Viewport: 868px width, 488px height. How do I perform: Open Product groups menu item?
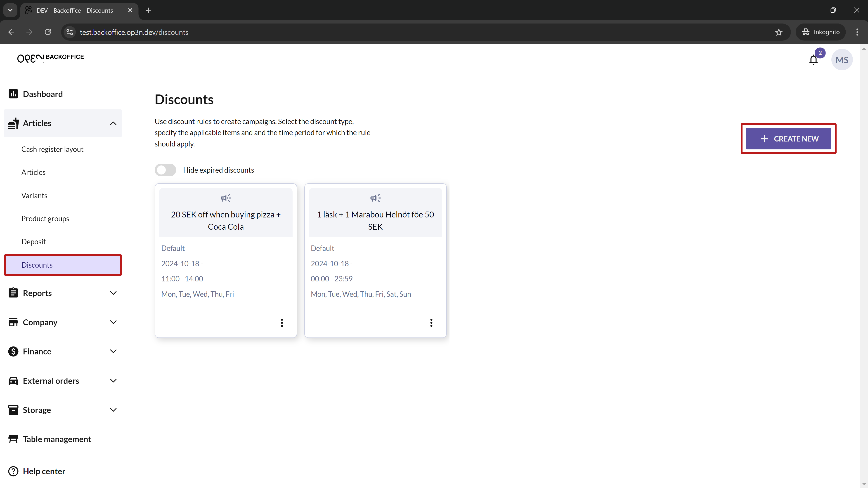click(63, 219)
